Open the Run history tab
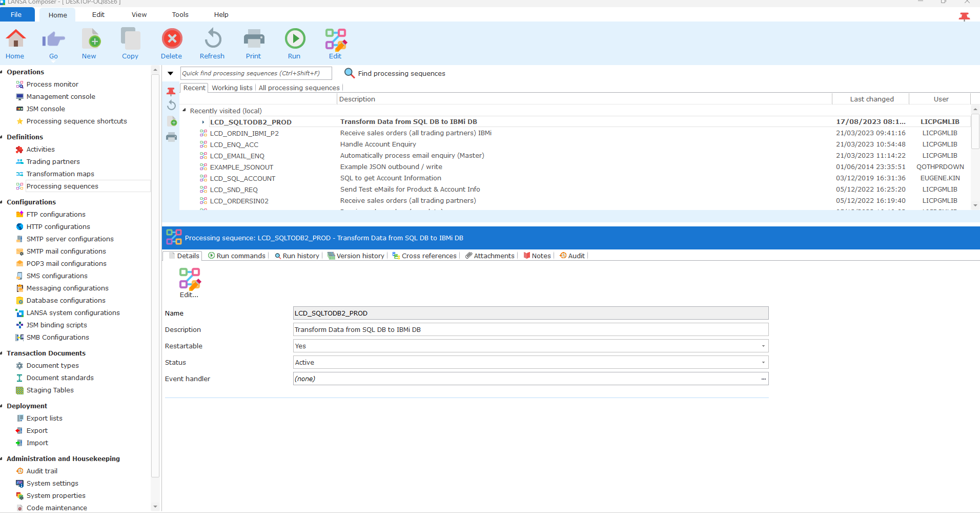The image size is (980, 523). [x=296, y=256]
